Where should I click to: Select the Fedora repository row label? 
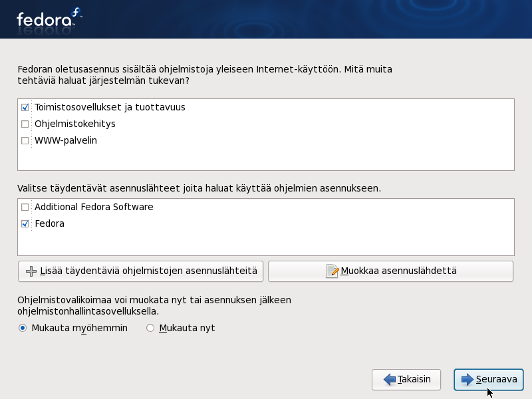(50, 223)
